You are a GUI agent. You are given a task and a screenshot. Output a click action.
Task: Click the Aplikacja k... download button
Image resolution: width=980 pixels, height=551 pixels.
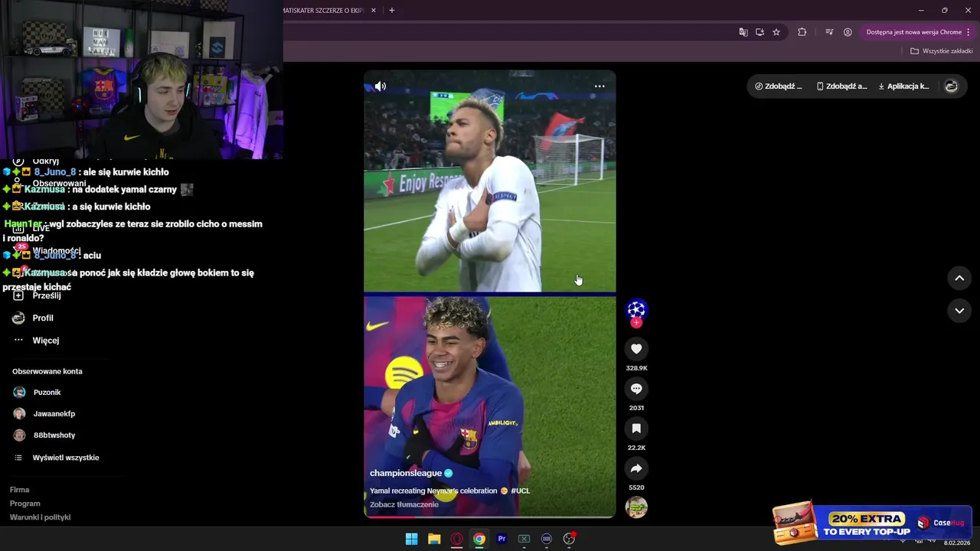(x=903, y=86)
